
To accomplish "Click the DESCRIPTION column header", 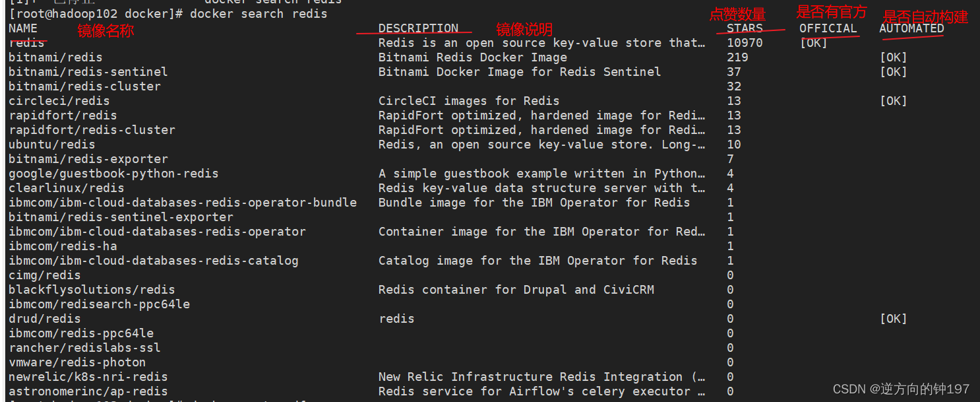I will 418,28.
